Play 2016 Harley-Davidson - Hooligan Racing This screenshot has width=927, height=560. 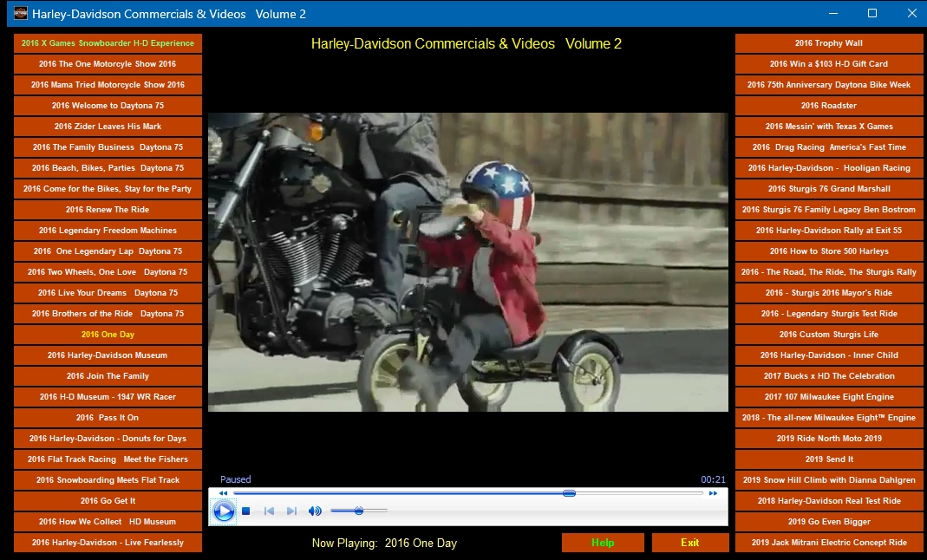[x=829, y=168]
